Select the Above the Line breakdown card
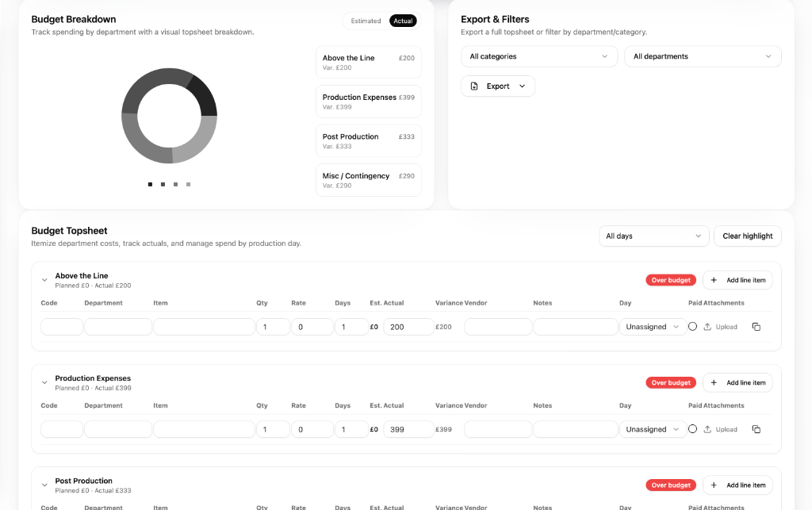Screen dimensions: 812x510 point(368,62)
